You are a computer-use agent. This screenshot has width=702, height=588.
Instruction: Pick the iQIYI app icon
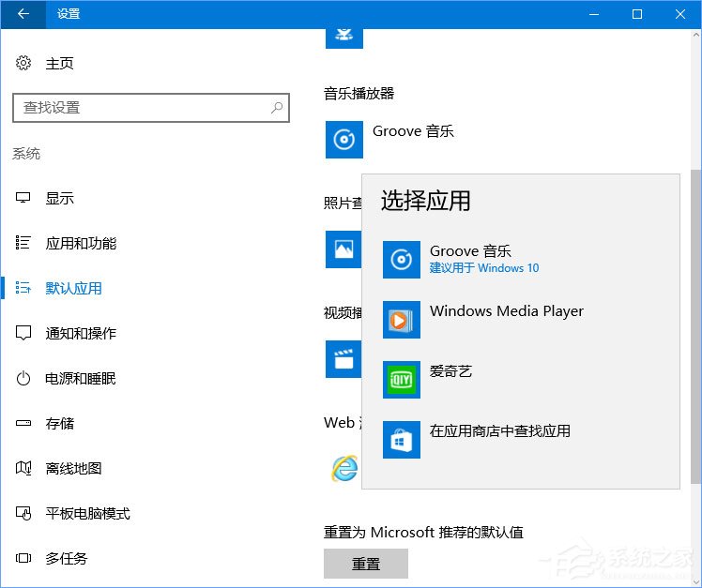(x=401, y=380)
